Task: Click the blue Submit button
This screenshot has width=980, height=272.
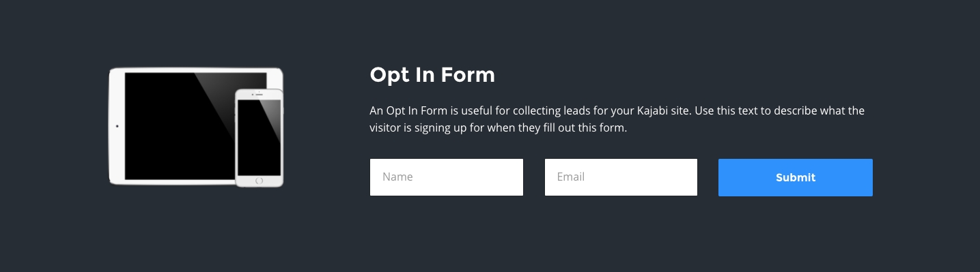Action: pos(796,177)
